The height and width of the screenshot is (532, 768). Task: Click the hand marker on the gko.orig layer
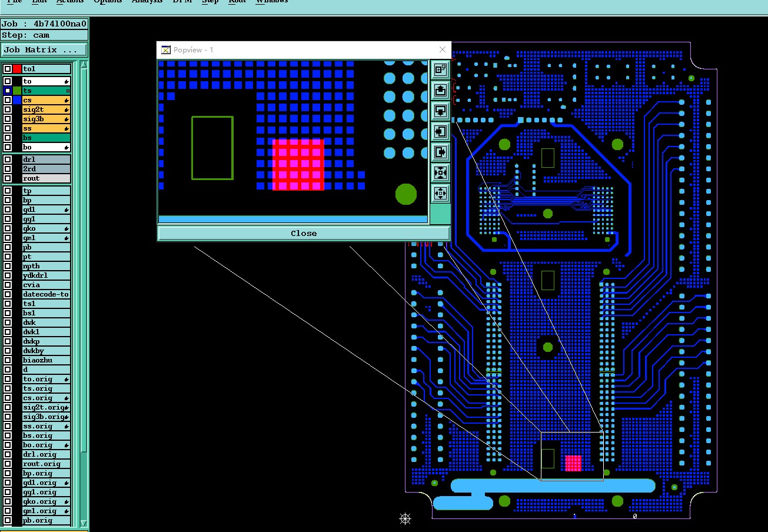click(x=67, y=501)
